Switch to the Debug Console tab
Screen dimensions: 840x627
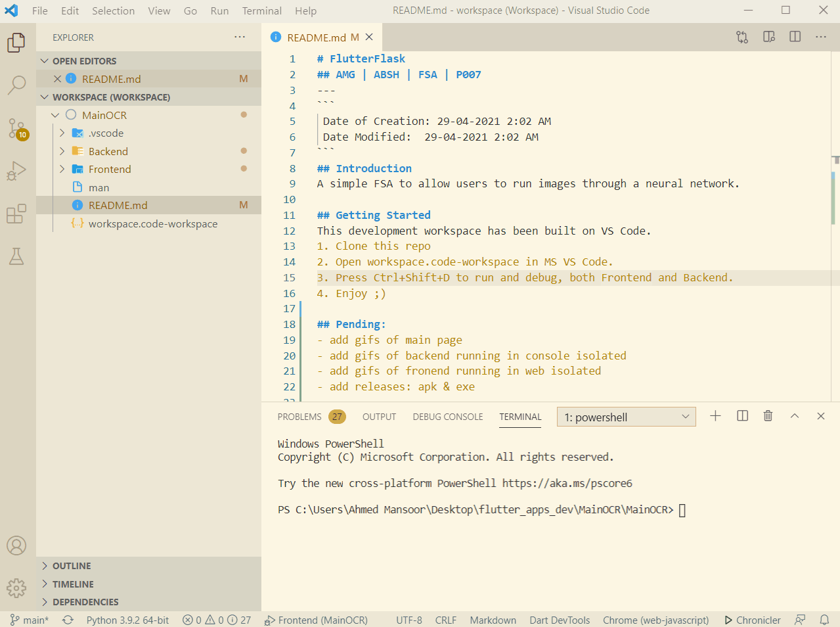pos(448,417)
